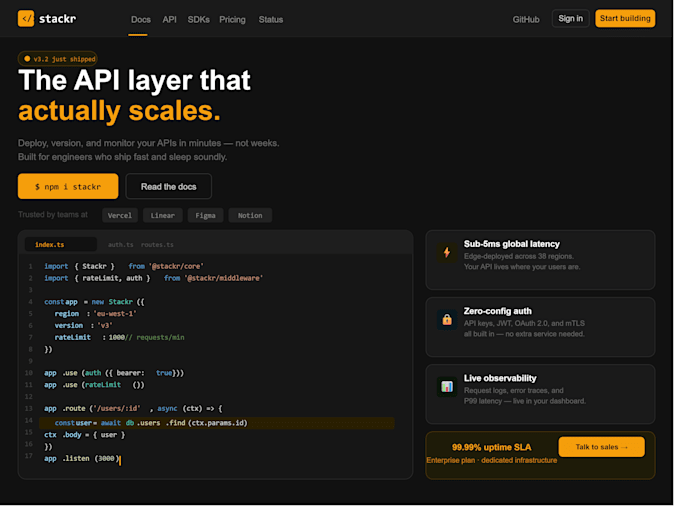Open the Status page link

click(271, 20)
